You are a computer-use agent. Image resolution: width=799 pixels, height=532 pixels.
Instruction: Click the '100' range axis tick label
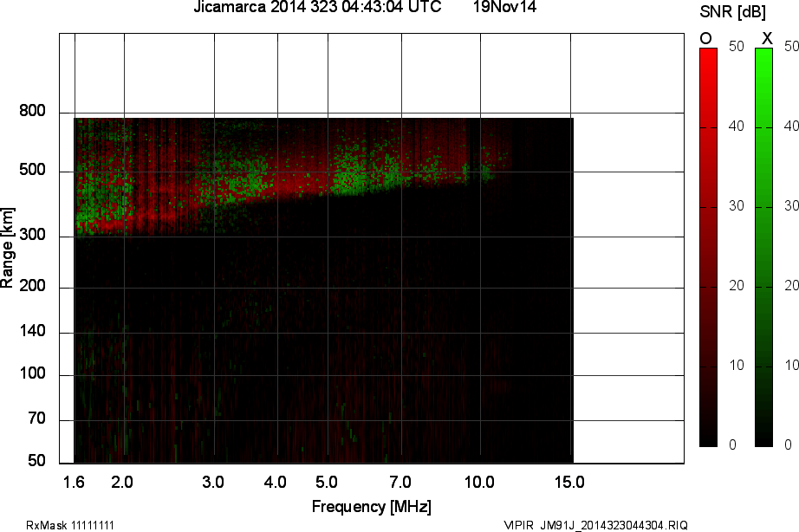tap(32, 373)
